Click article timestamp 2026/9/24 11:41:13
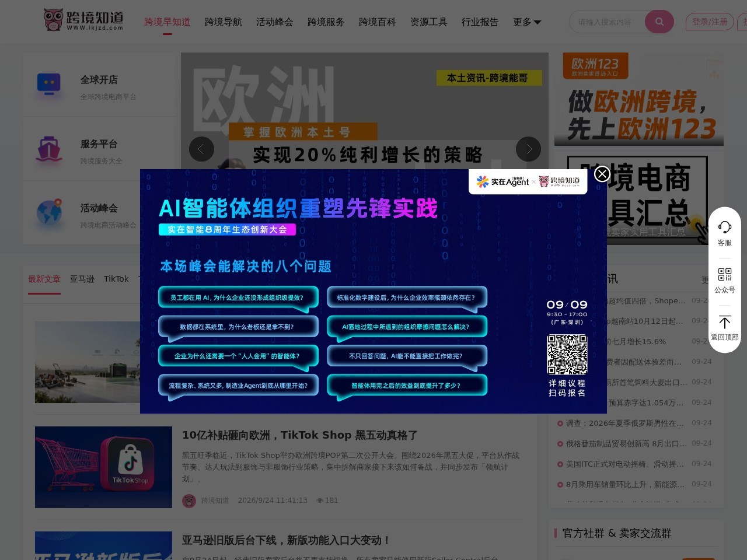Viewport: 747px width, 560px height. (273, 501)
